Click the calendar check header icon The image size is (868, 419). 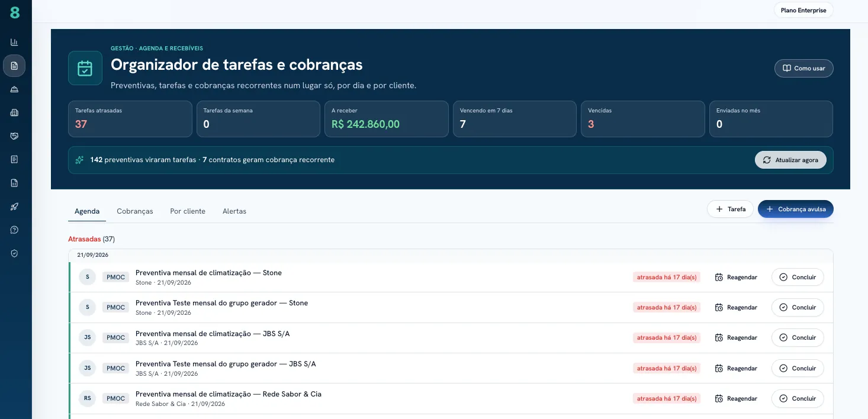[85, 68]
